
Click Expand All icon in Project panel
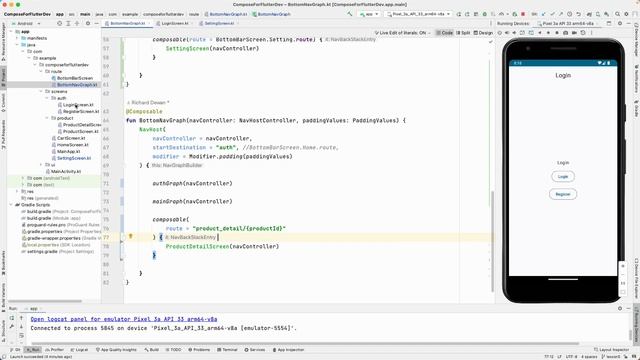pos(68,23)
